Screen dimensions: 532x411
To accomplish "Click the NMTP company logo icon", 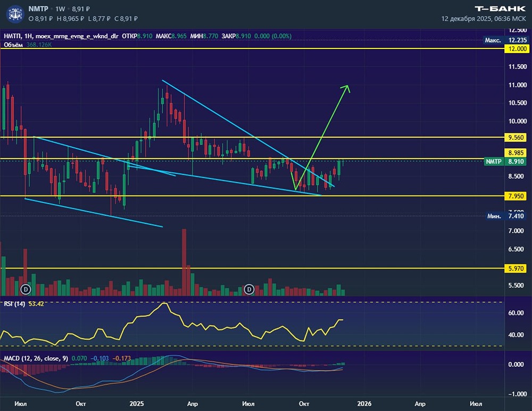I will (x=15, y=14).
